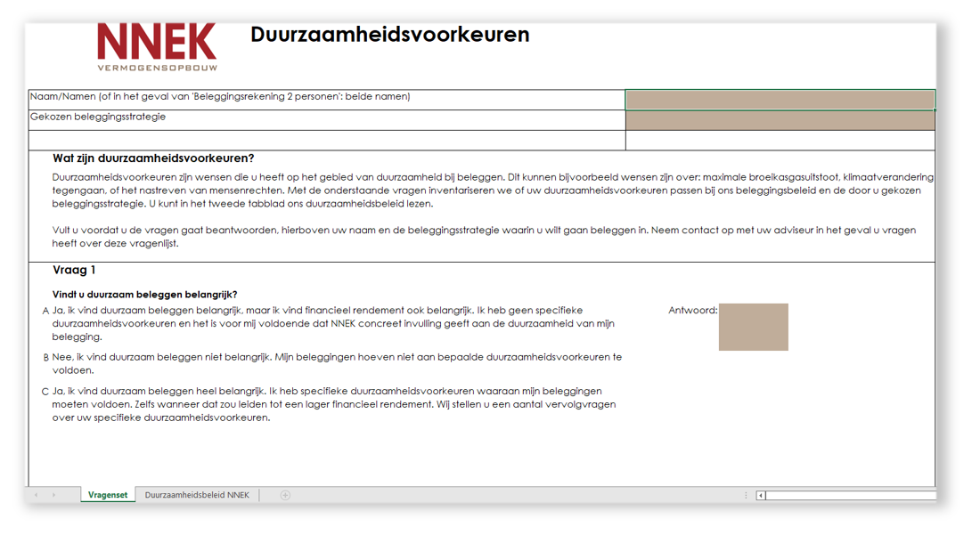The image size is (980, 535).
Task: Click the Naam/Namen input cell
Action: [782, 99]
